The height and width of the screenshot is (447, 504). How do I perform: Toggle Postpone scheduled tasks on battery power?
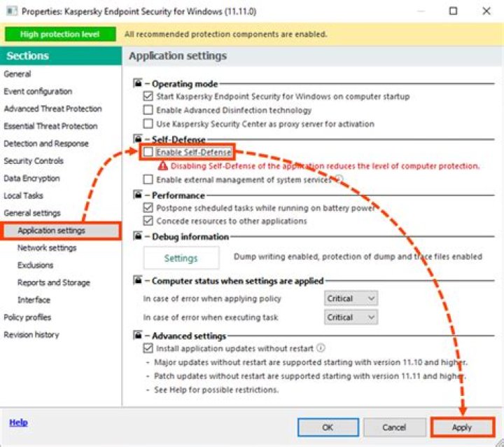pos(148,207)
